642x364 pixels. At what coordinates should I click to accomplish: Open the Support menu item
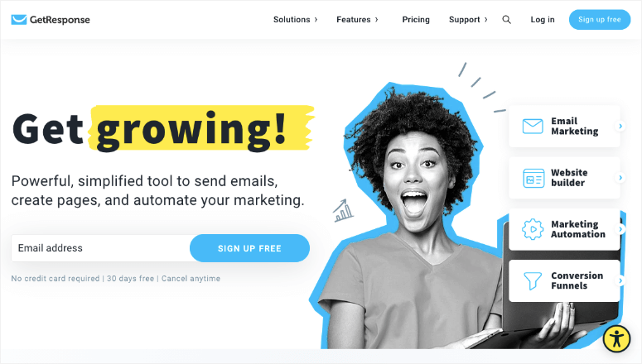coord(464,20)
